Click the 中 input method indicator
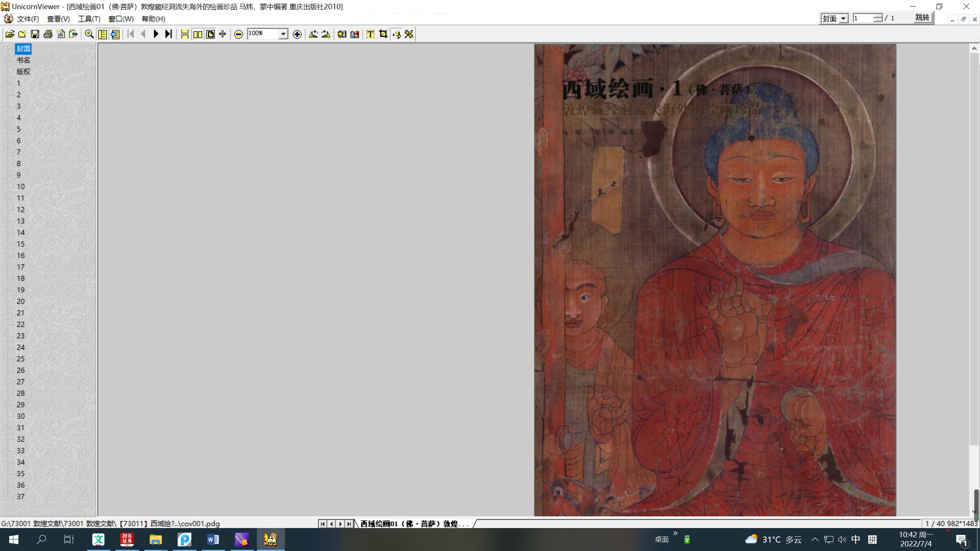 856,540
